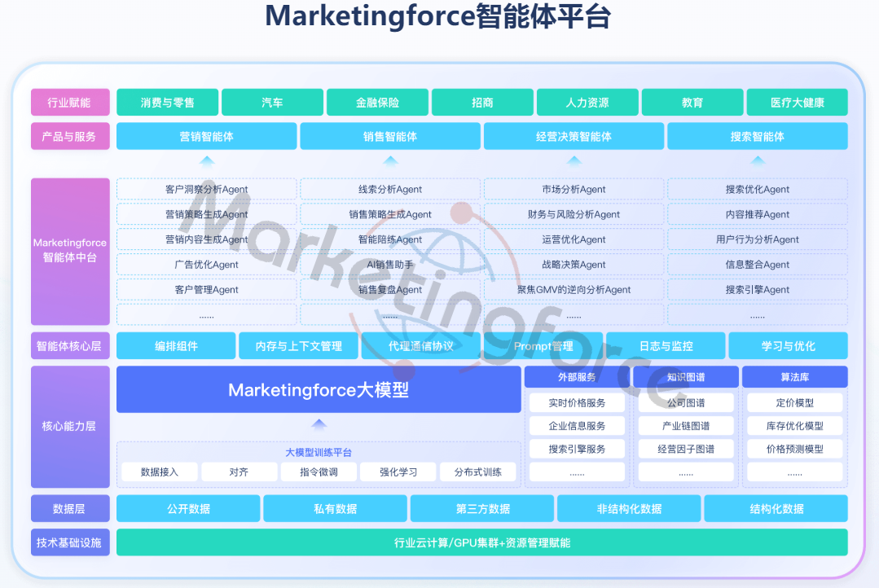Open the 算法库 column header
Viewport: 879px width, 588px height.
(x=795, y=377)
